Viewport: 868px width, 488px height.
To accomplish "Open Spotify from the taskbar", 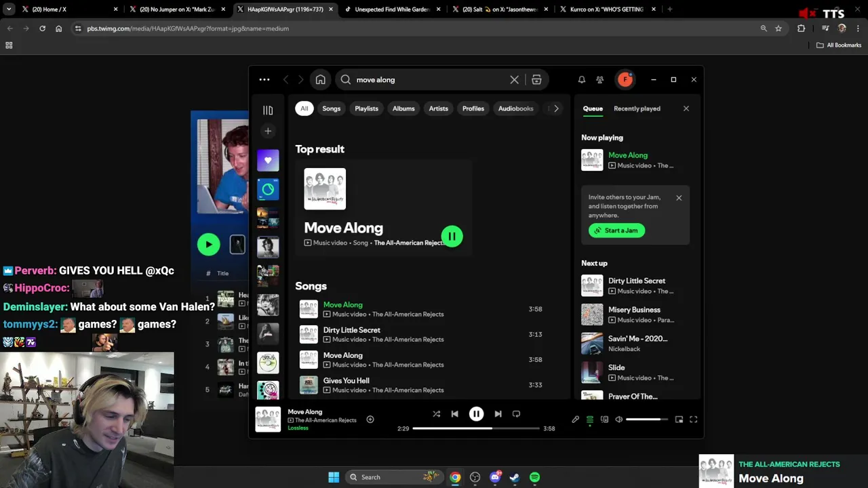I will click(535, 477).
